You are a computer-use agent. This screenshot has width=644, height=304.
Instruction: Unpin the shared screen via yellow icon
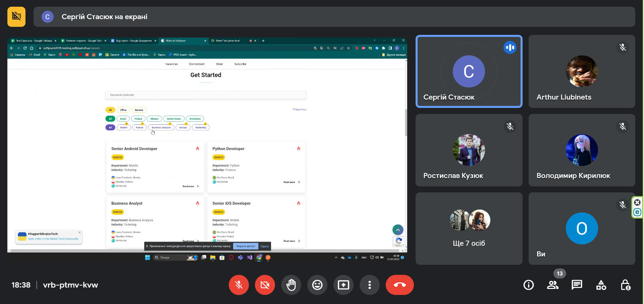(16, 17)
